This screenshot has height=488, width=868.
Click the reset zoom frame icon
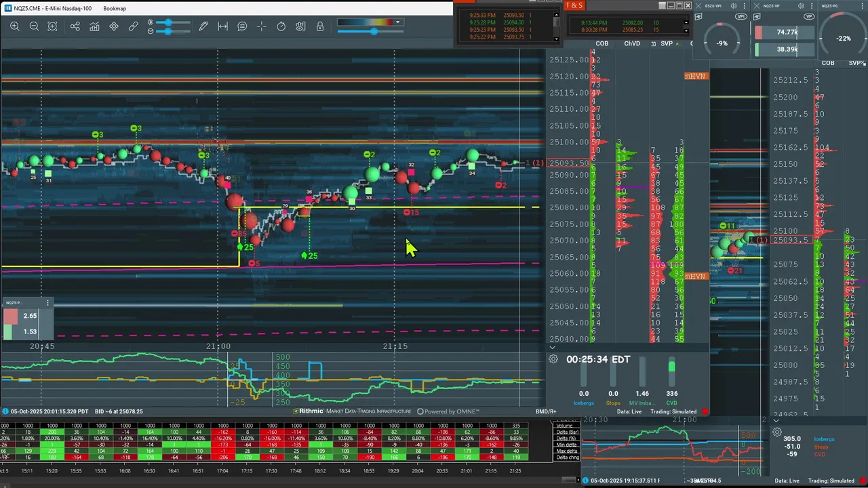point(53,26)
